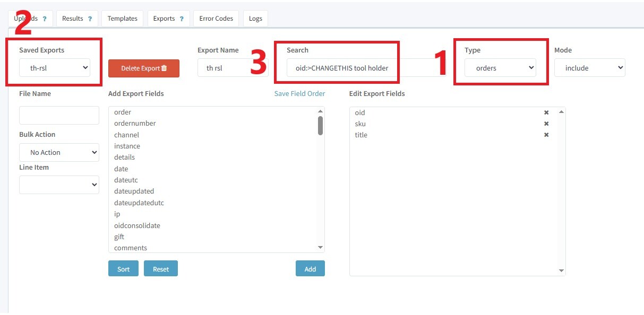The height and width of the screenshot is (315, 644).
Task: Click the help icon beside Exports tab
Action: [182, 19]
